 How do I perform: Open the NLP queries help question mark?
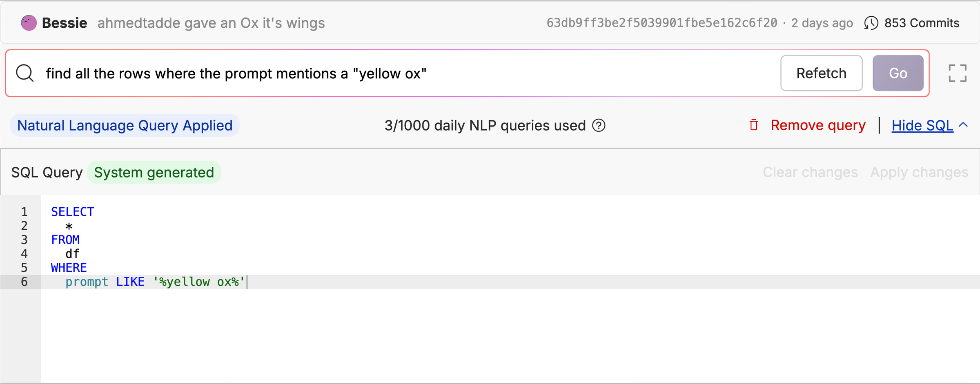[599, 125]
